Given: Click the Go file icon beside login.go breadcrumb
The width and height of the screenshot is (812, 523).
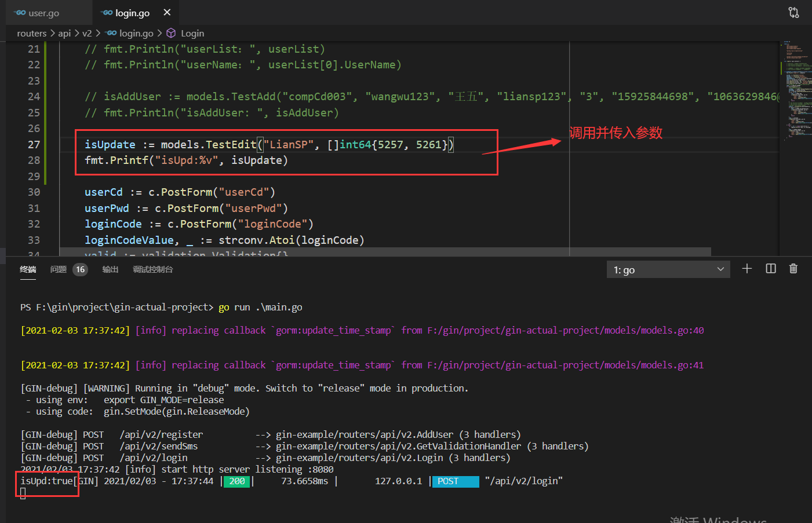Looking at the screenshot, I should (x=110, y=33).
